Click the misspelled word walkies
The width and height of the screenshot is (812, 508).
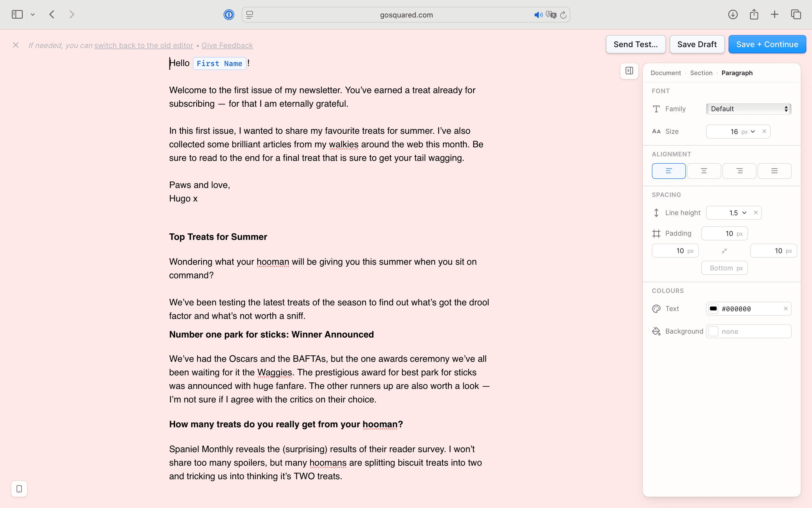[x=344, y=144]
